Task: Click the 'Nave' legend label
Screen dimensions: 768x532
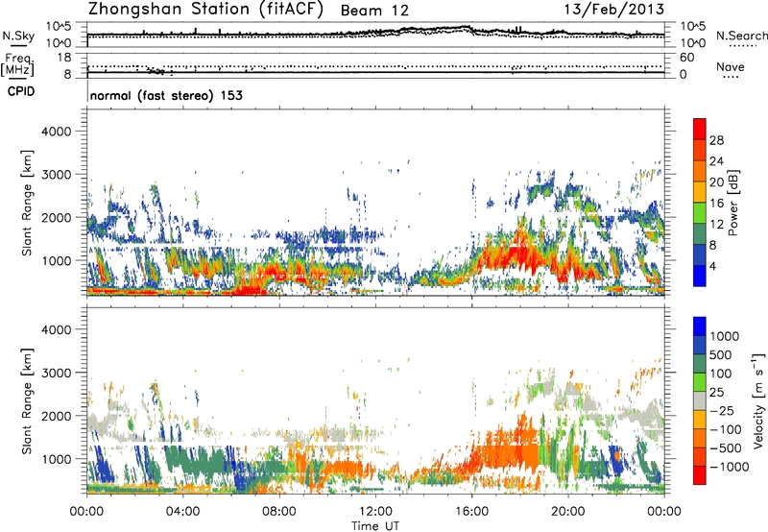Action: pos(731,67)
